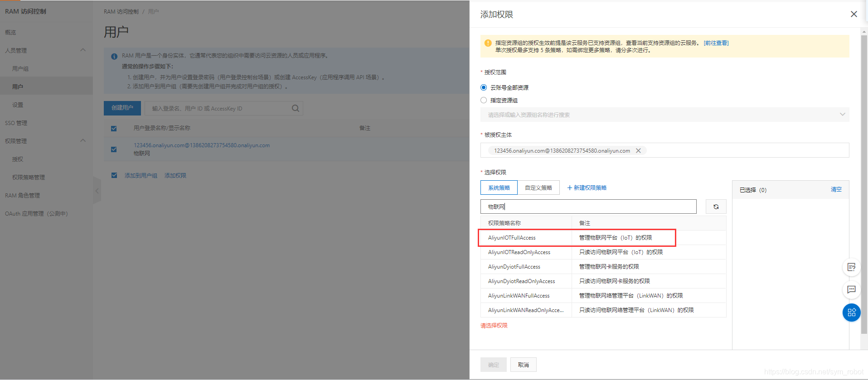Open the chat support floating icon
868x380 pixels.
pos(851,289)
